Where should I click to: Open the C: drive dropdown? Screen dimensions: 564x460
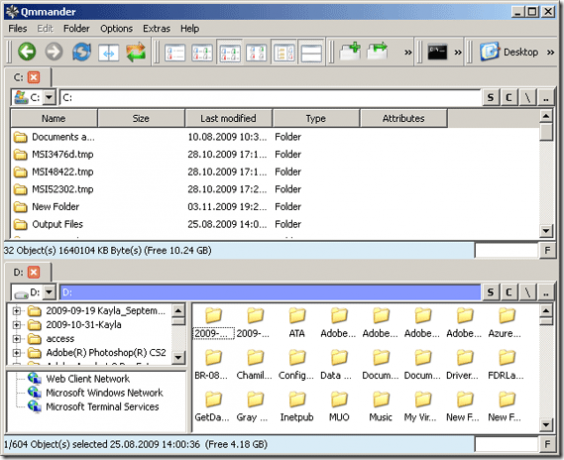click(49, 97)
